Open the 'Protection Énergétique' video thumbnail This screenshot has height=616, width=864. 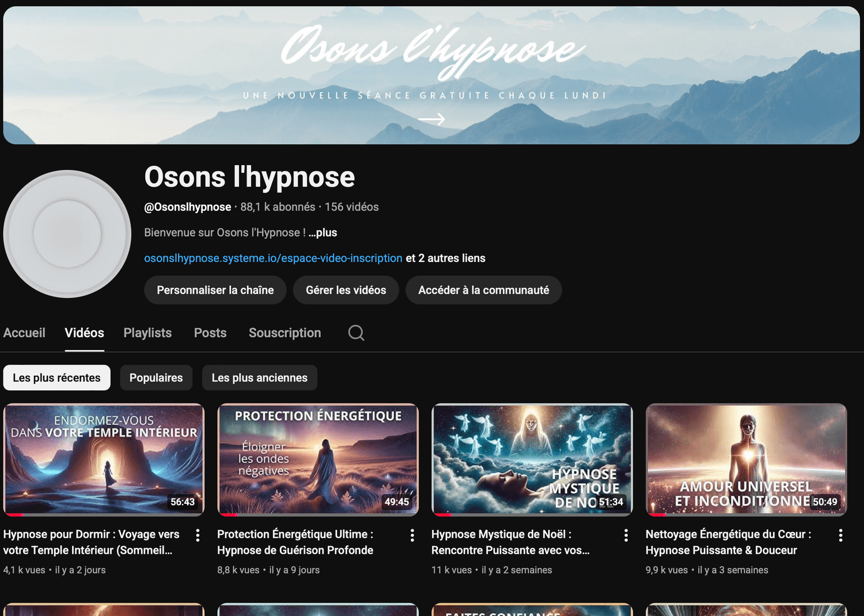point(318,459)
